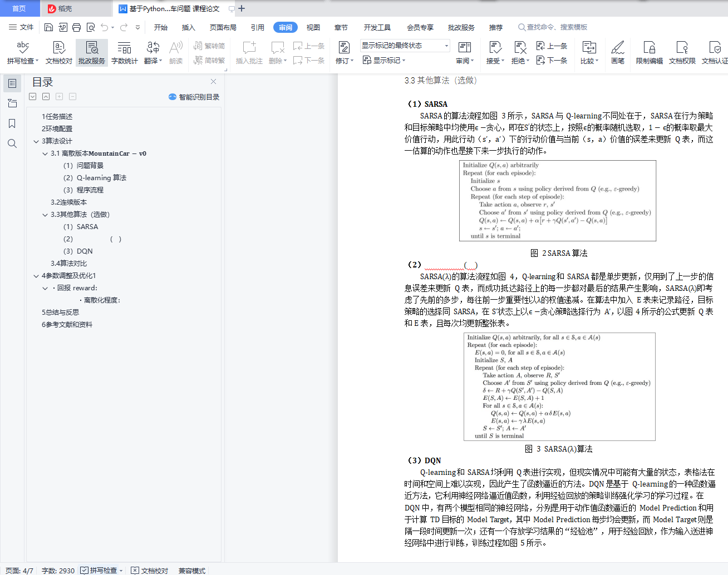728x575 pixels.
Task: Switch to the 首页 home tab
Action: point(19,8)
